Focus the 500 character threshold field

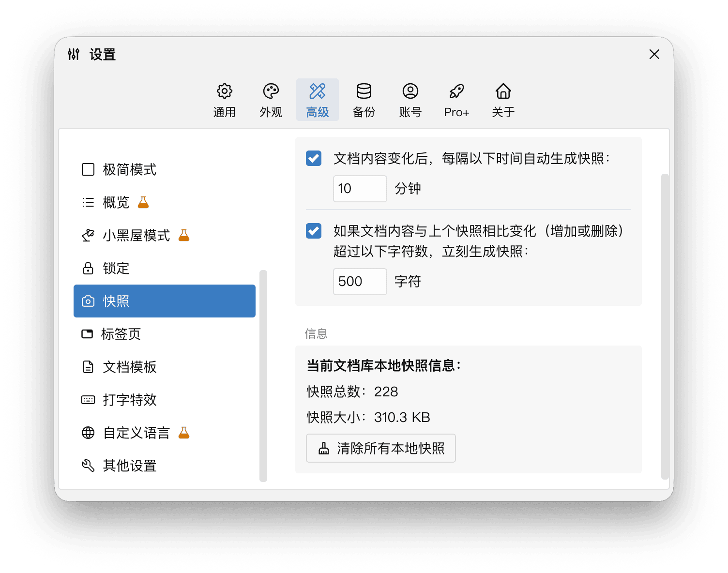click(x=360, y=282)
